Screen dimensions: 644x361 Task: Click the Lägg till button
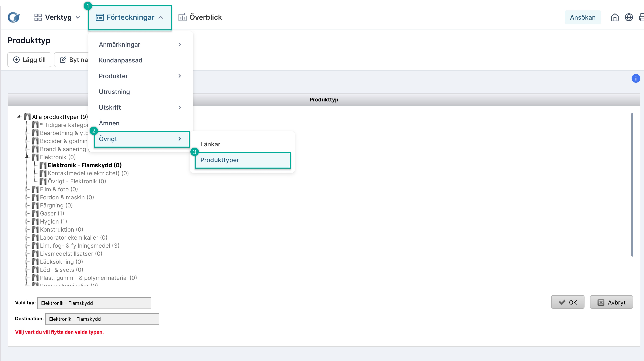pos(29,60)
